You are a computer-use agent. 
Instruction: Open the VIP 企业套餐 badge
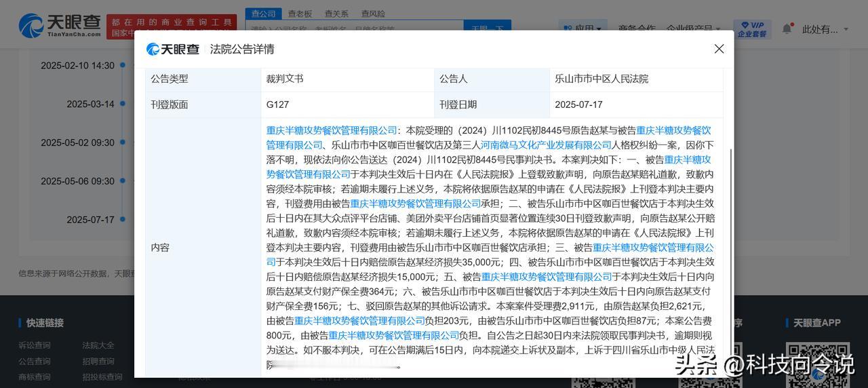(x=752, y=29)
